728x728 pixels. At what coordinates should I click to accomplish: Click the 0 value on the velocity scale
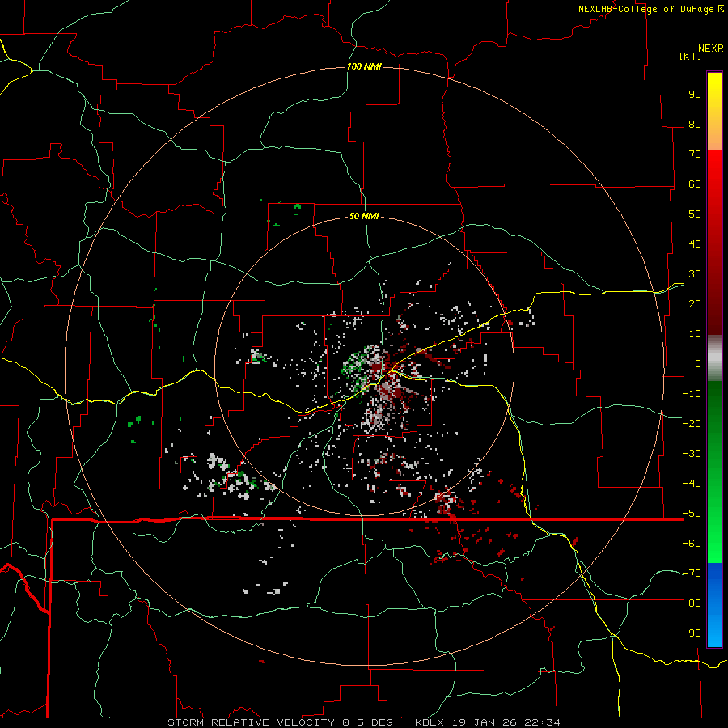click(698, 364)
